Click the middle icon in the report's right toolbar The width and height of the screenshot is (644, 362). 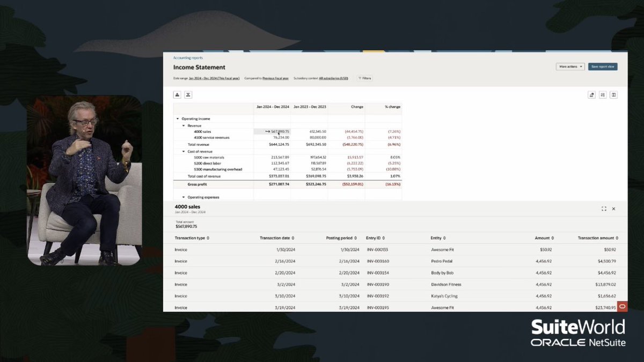603,95
